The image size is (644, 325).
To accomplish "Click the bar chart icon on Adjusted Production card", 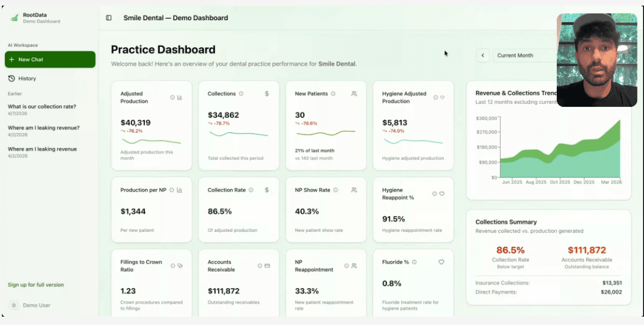I will (x=180, y=97).
